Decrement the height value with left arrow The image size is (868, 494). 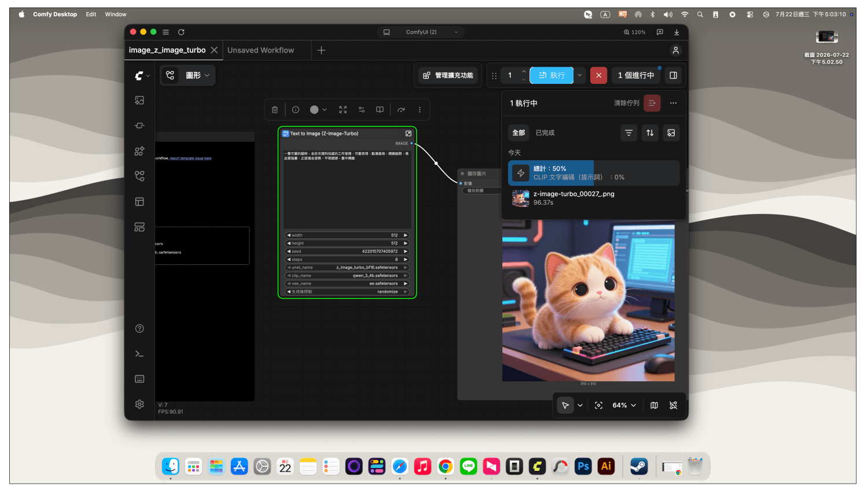(x=289, y=244)
